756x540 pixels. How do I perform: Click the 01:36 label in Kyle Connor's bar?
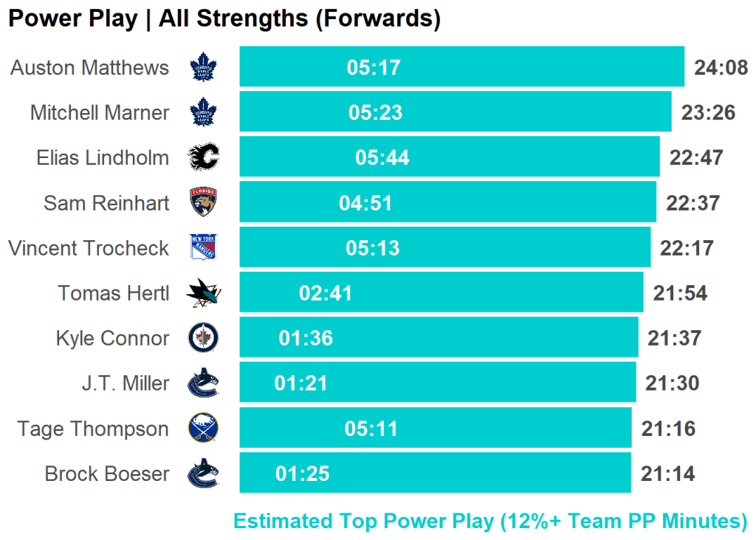(306, 338)
